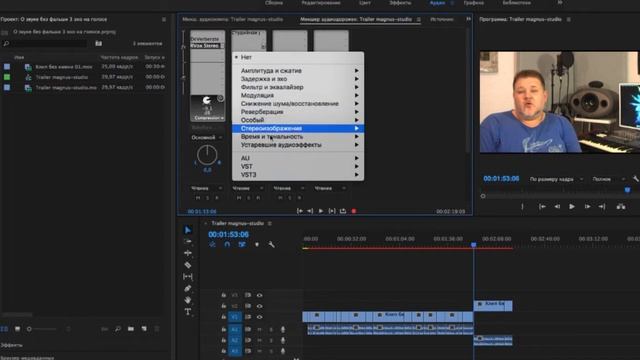Click the red Record button in mixer

pyautogui.click(x=354, y=211)
